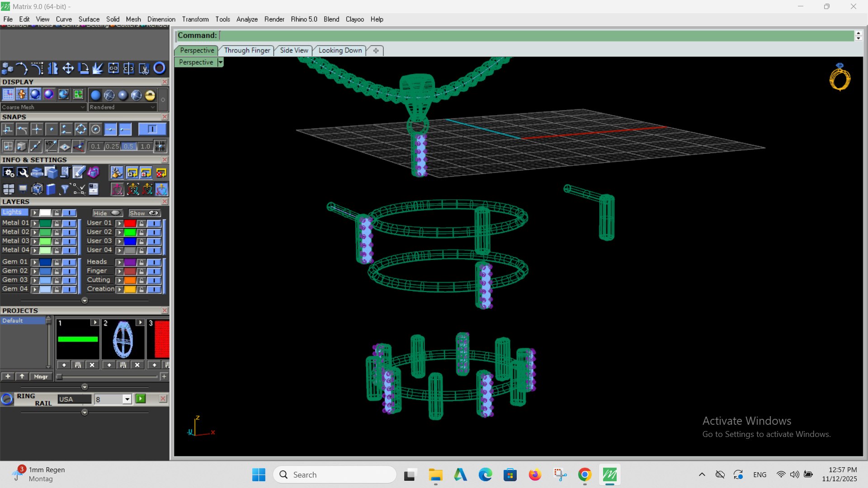Click the green Ring Rail play button
This screenshot has width=868, height=488.
click(141, 399)
